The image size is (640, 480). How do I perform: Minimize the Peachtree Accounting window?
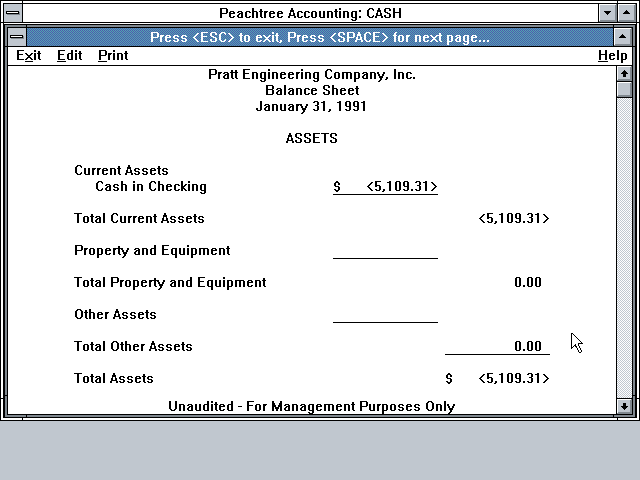(x=607, y=13)
